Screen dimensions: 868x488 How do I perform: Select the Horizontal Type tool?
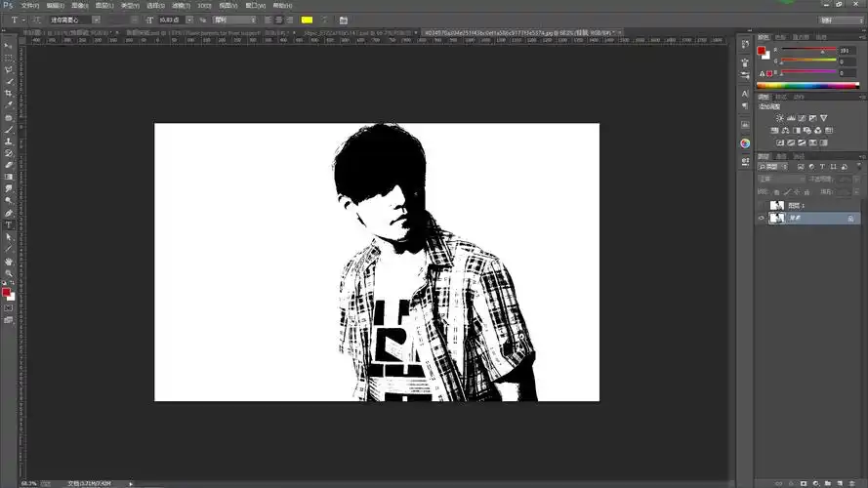[x=9, y=224]
